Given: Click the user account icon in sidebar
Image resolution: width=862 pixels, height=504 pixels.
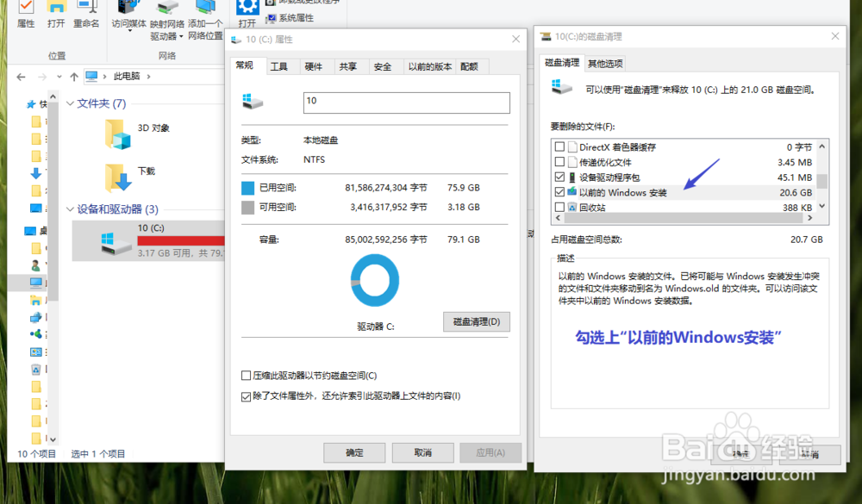Looking at the screenshot, I should coord(35,264).
